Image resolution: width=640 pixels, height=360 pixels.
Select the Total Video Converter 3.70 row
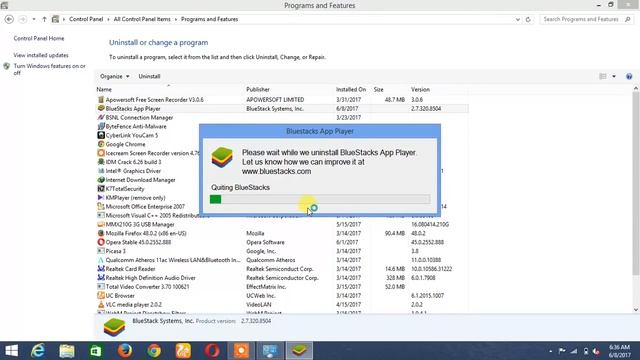282,287
